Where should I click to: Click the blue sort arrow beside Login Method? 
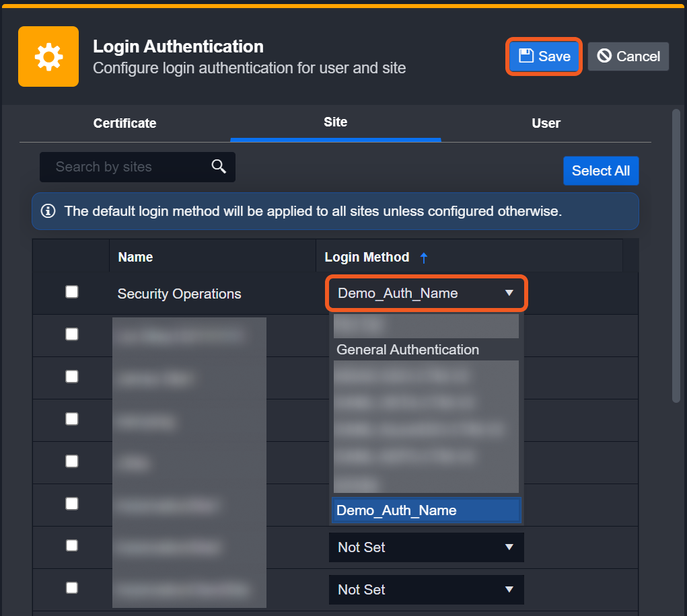coord(423,257)
